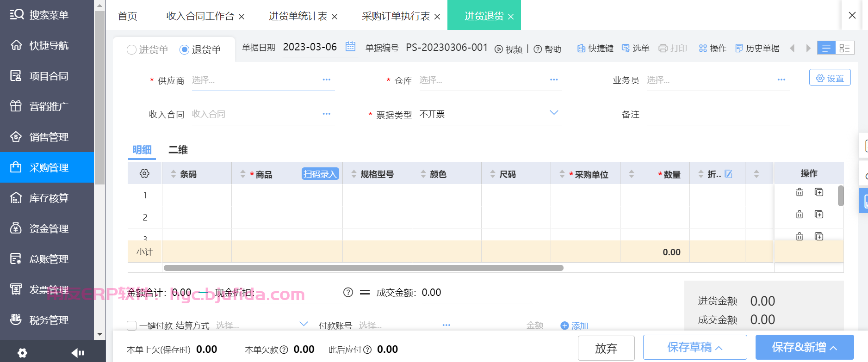Image resolution: width=868 pixels, height=362 pixels.
Task: Open 快捷导航 in the sidebar
Action: [x=47, y=45]
